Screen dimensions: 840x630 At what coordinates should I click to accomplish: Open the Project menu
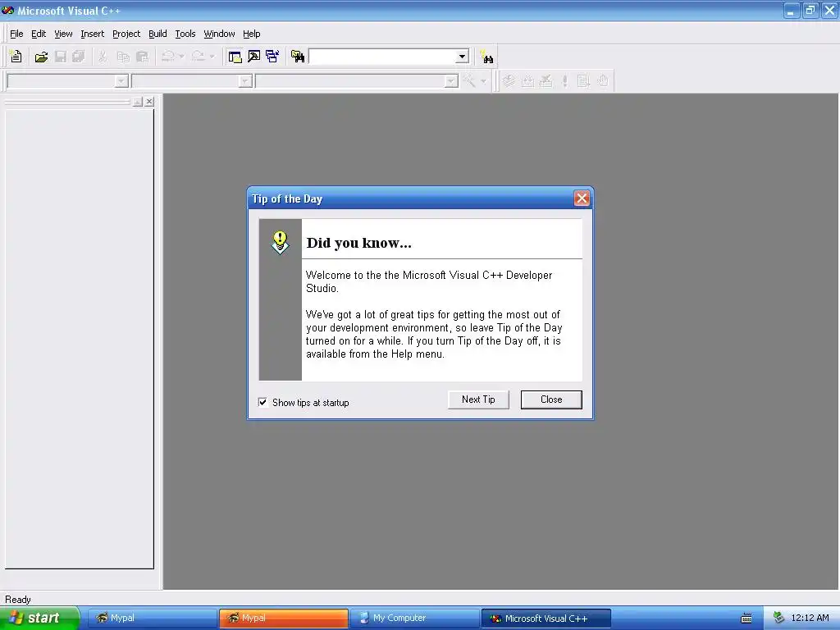click(126, 34)
